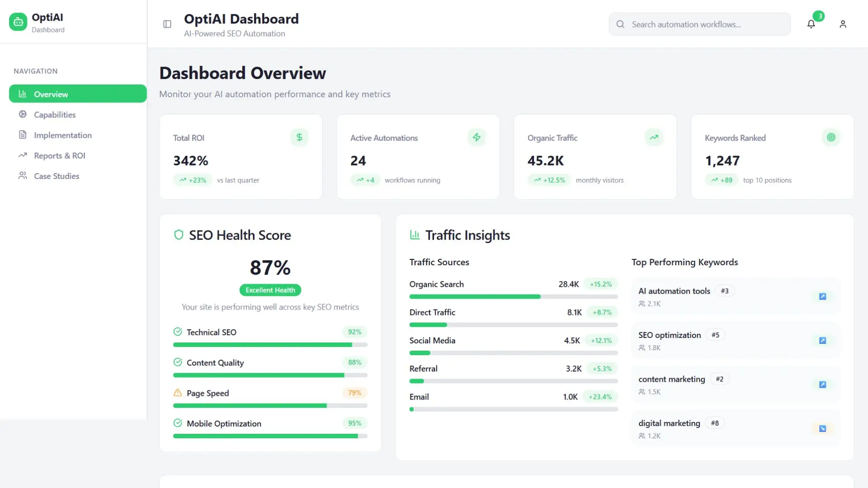Click the 1,247 Keywords Ranked value
The image size is (868, 488).
click(722, 160)
